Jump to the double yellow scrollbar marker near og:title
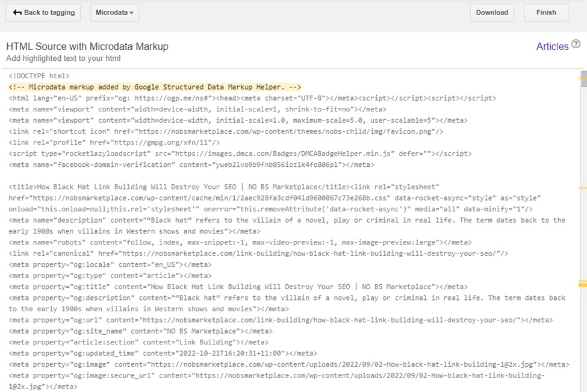The width and height of the screenshot is (587, 392). tap(583, 283)
